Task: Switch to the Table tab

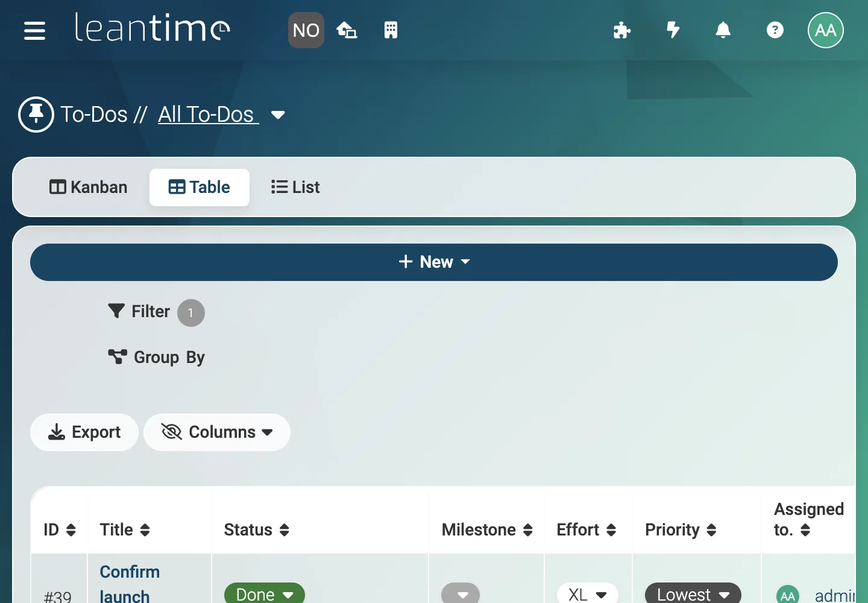Action: (x=200, y=188)
